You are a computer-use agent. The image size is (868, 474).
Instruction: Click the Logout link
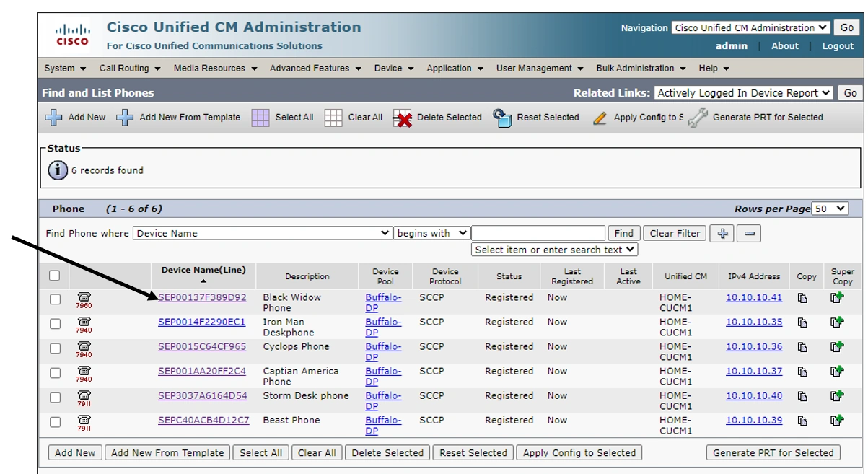[838, 45]
